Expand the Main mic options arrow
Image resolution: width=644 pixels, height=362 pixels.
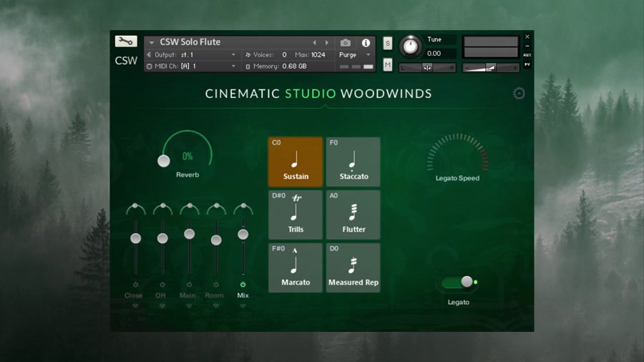189,305
